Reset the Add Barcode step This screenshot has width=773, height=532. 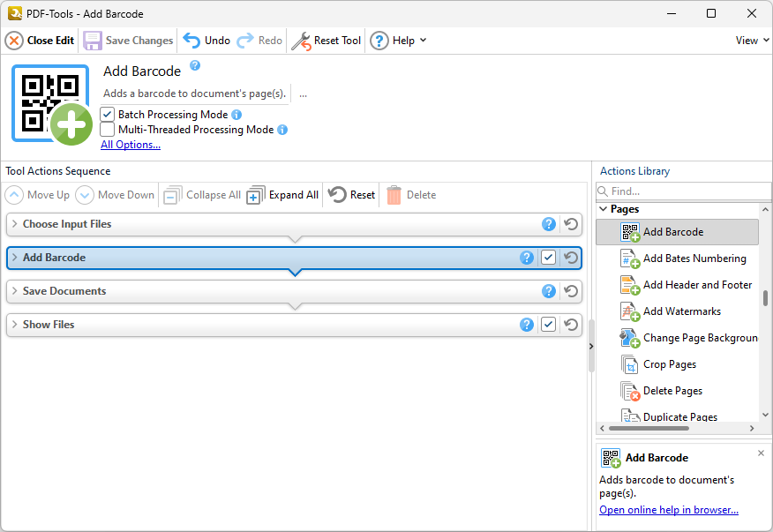(571, 258)
